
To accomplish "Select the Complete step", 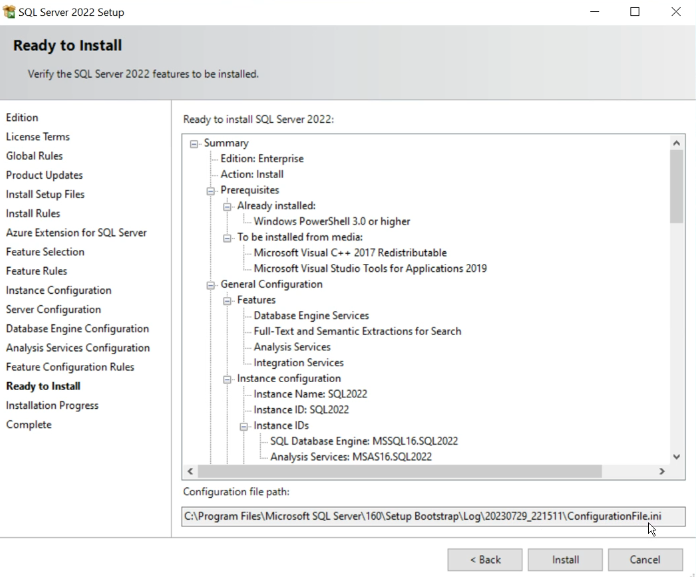I will [x=29, y=424].
